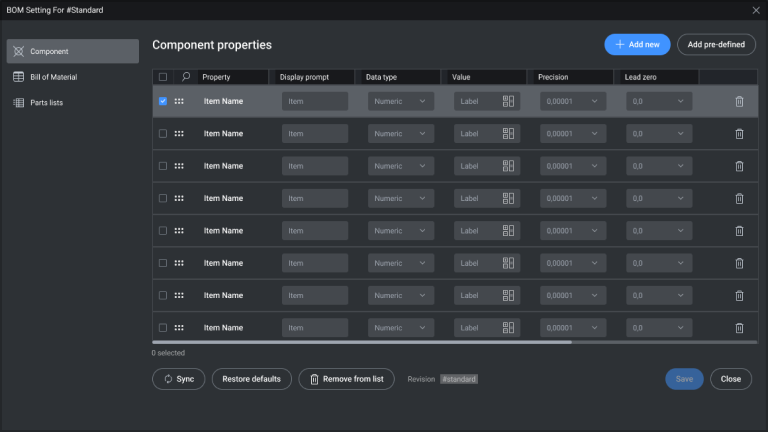768x432 pixels.
Task: Toggle the select-all checkbox in the header
Action: pos(163,77)
